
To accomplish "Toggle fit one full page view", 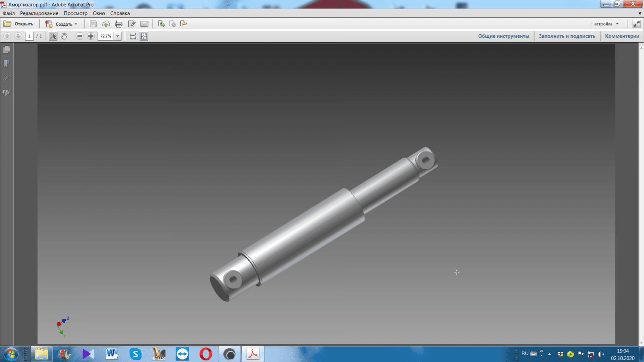I will coord(144,36).
